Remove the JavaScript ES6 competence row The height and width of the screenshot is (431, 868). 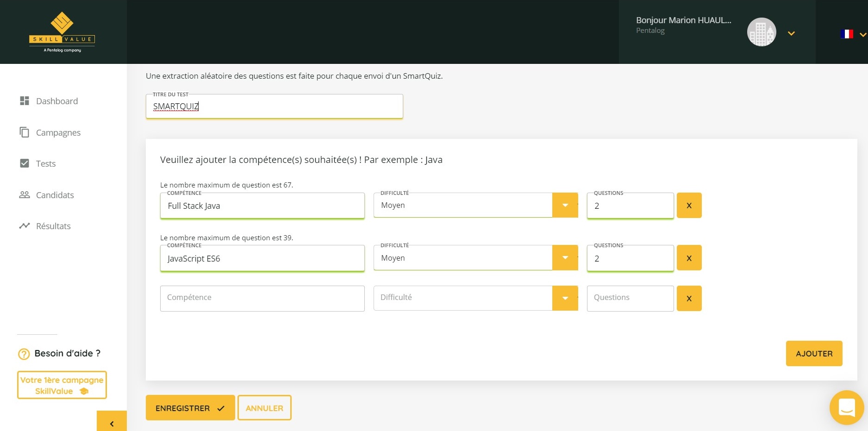tap(689, 258)
